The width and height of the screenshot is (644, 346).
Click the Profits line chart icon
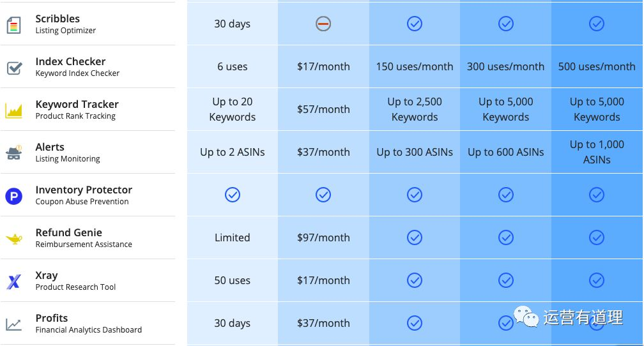pyautogui.click(x=13, y=325)
